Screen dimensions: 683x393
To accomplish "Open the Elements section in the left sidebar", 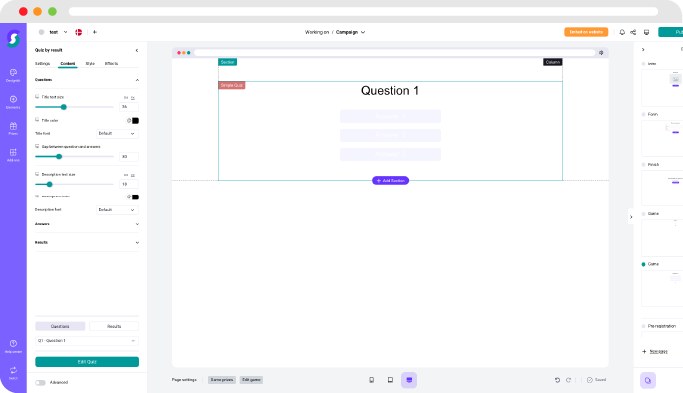I will (x=13, y=102).
